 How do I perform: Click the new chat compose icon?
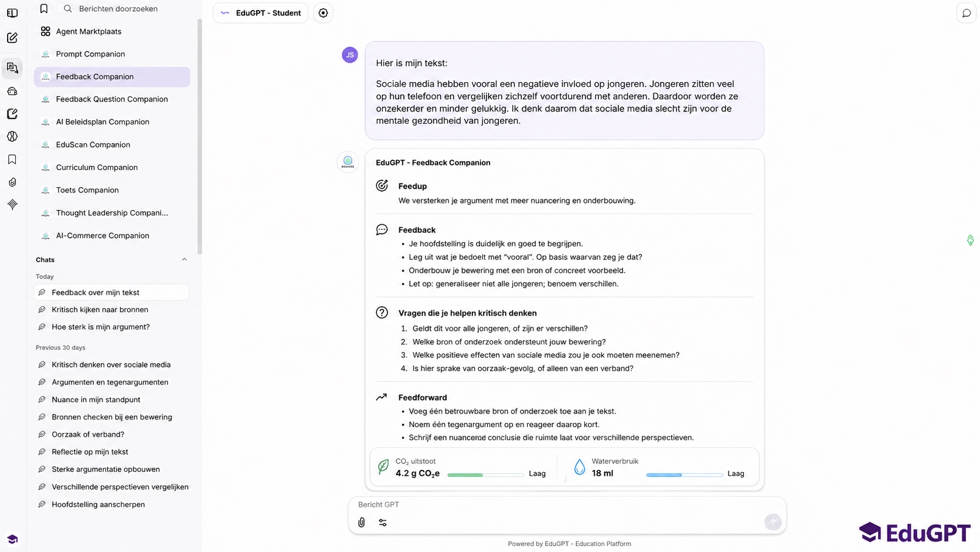tap(12, 38)
